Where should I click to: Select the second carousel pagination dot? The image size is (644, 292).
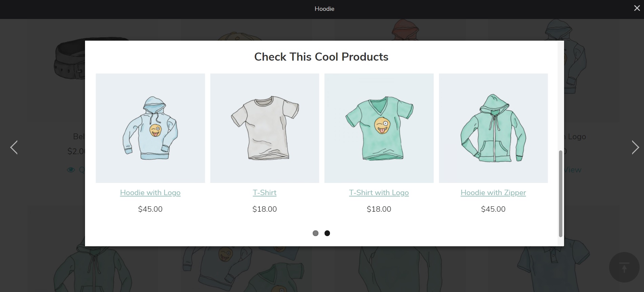pyautogui.click(x=327, y=233)
